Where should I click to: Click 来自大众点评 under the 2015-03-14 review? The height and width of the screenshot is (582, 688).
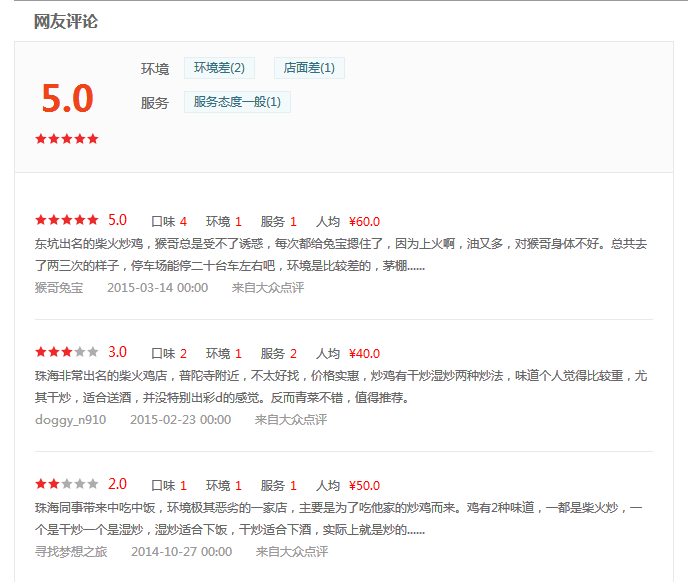(268, 288)
